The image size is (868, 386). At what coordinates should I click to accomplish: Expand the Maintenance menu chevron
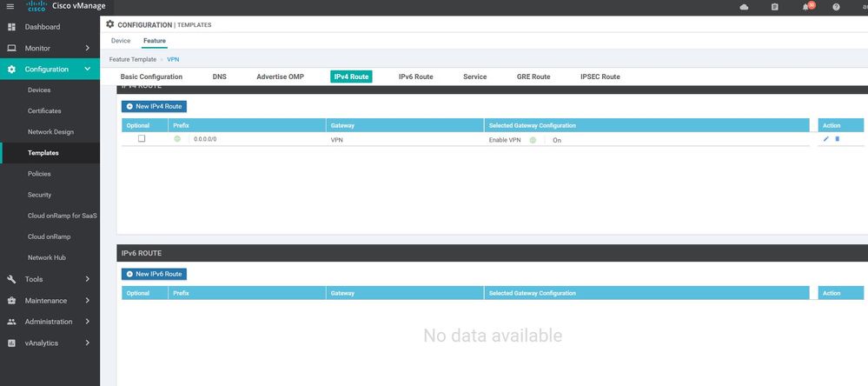tap(88, 301)
